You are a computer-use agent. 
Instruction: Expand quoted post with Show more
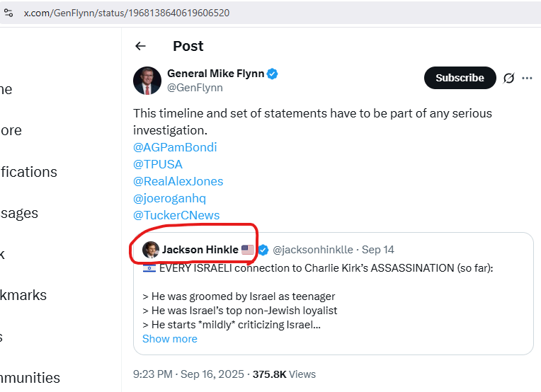tap(170, 338)
